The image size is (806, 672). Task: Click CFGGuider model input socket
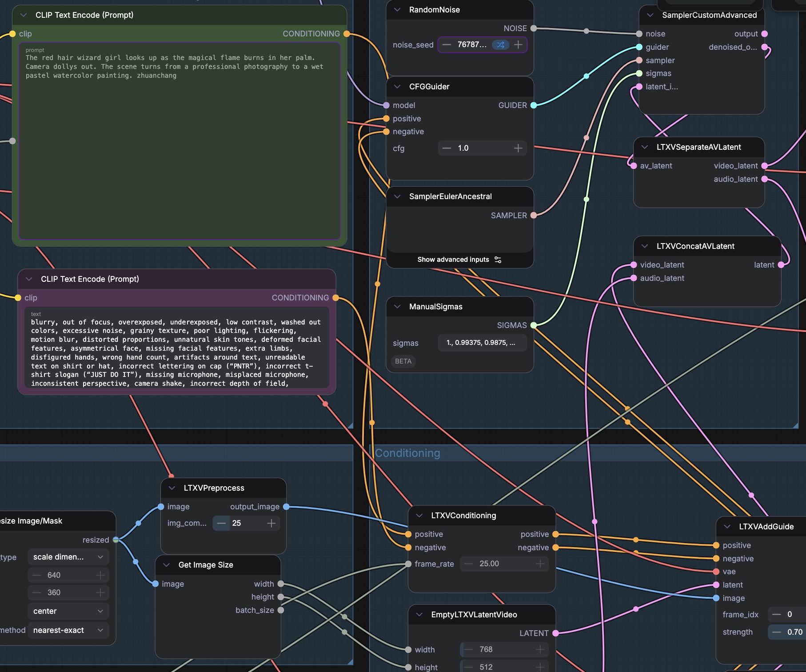387,105
